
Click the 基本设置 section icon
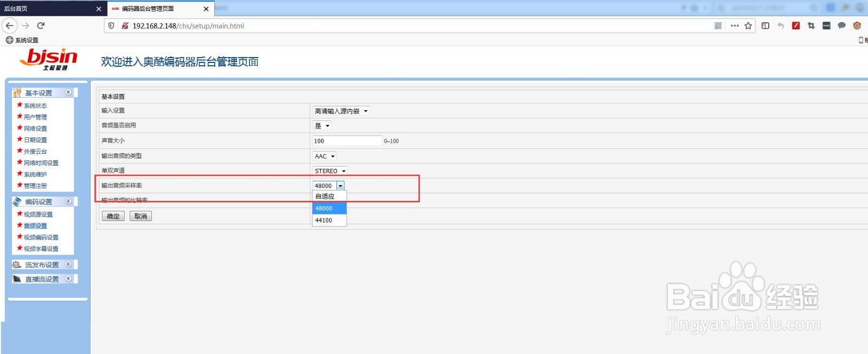click(x=17, y=93)
